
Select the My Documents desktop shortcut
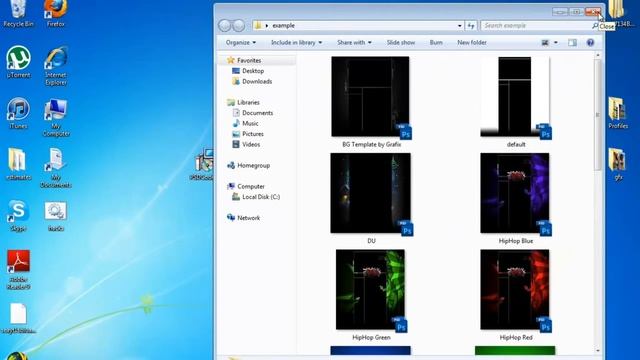coord(56,168)
